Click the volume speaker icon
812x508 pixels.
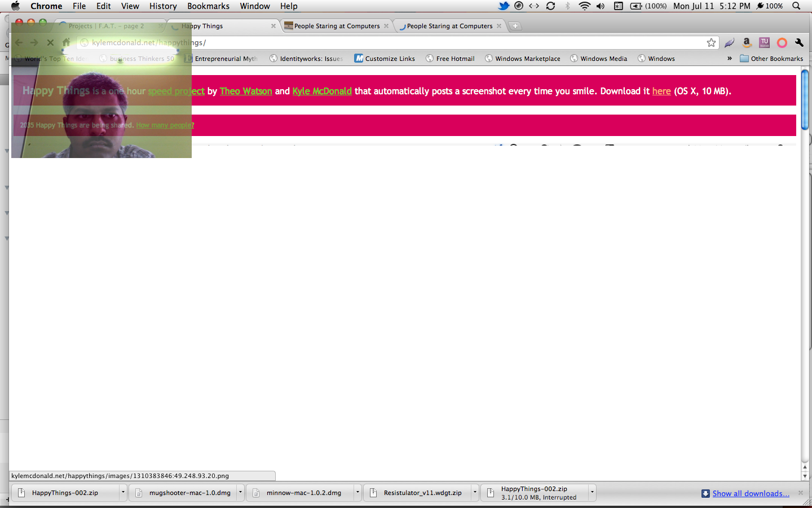601,6
